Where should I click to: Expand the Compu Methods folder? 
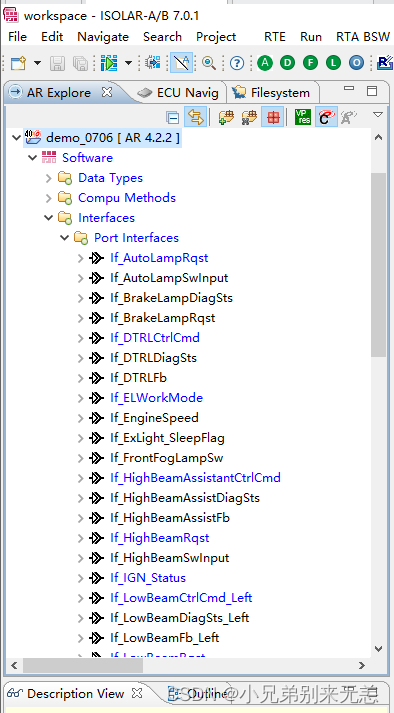(49, 198)
